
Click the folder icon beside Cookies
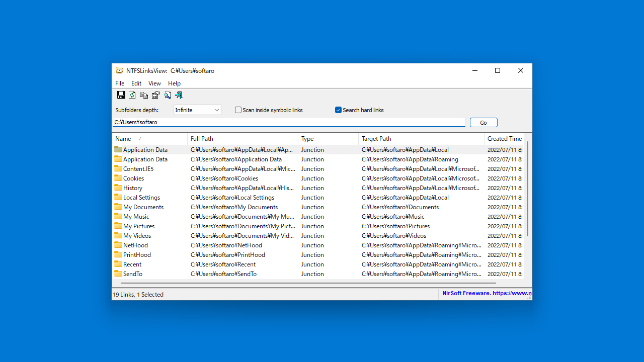118,178
